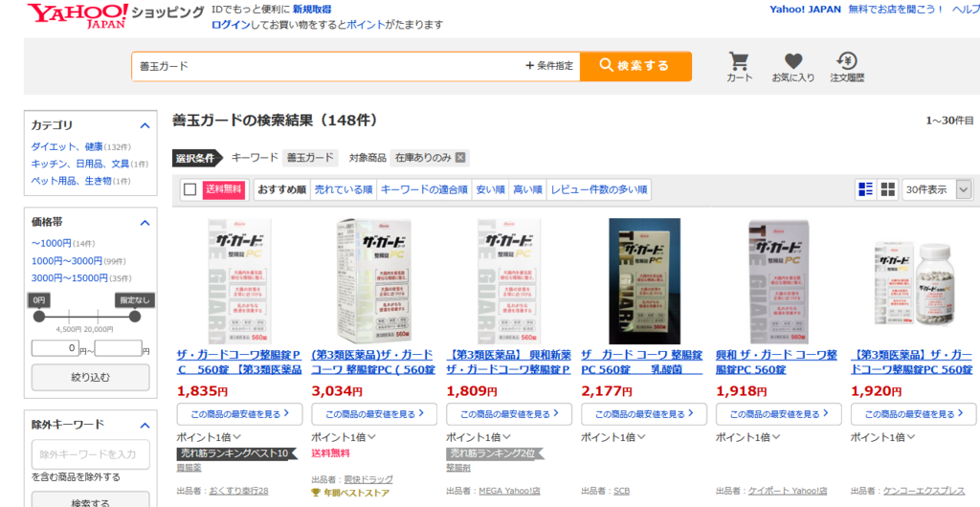Select category キッチン、日用品、文具

[x=80, y=164]
